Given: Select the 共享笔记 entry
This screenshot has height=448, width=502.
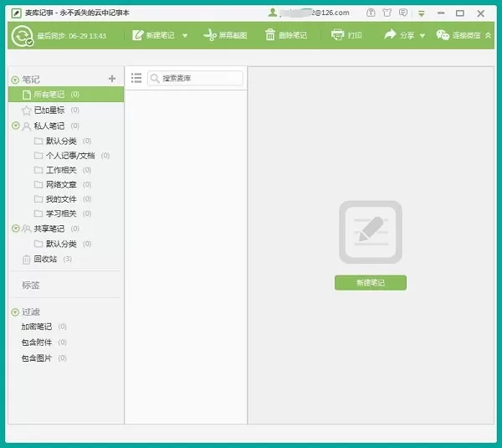Looking at the screenshot, I should click(49, 229).
